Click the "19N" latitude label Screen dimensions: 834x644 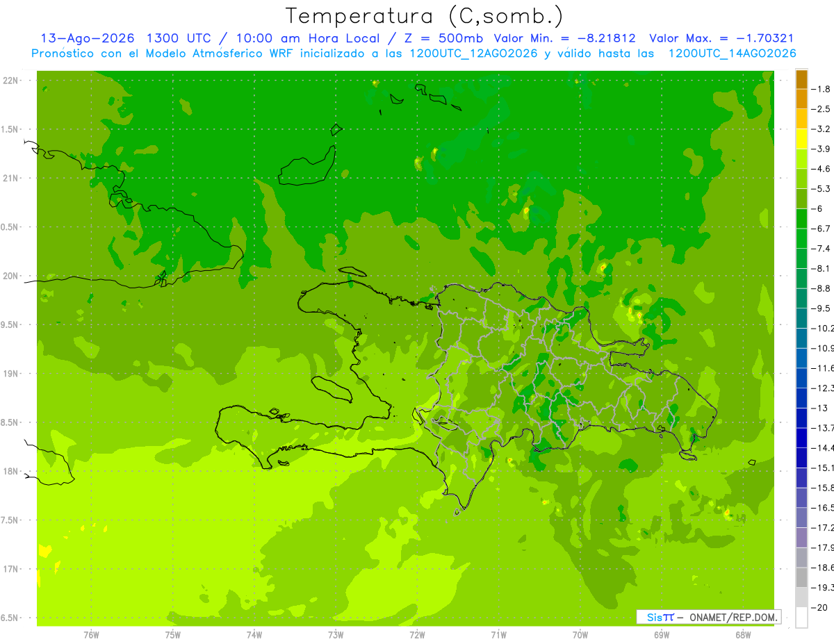click(x=10, y=374)
